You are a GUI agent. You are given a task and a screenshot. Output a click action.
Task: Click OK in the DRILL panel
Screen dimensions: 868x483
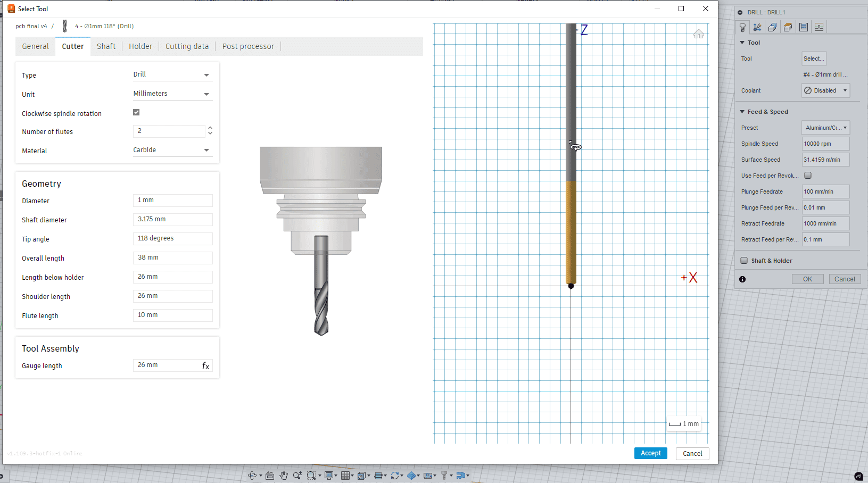pos(807,279)
